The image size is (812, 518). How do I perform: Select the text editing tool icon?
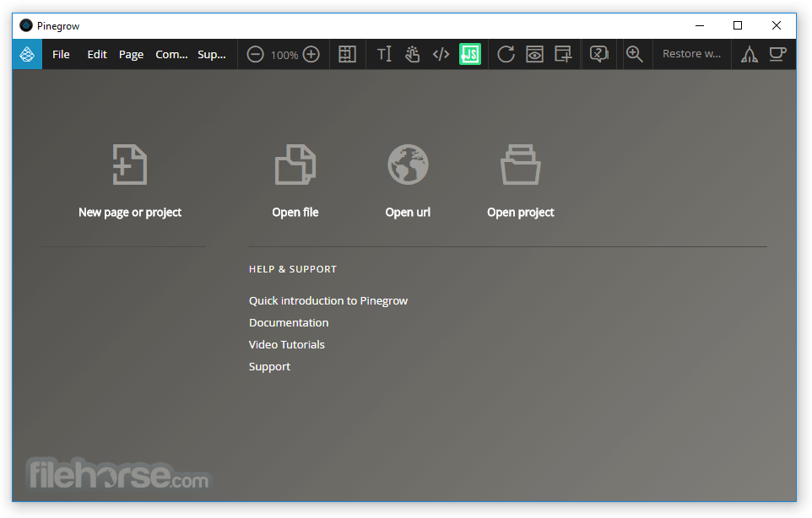(384, 54)
